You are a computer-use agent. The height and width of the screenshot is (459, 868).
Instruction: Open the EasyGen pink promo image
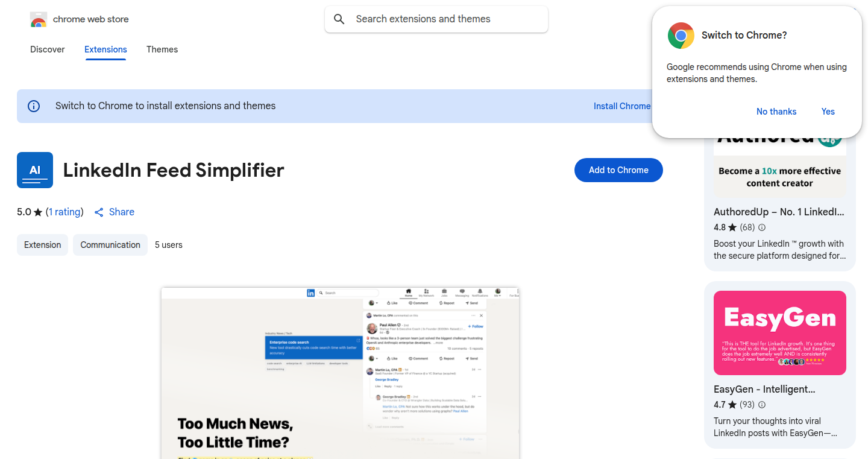pos(780,333)
